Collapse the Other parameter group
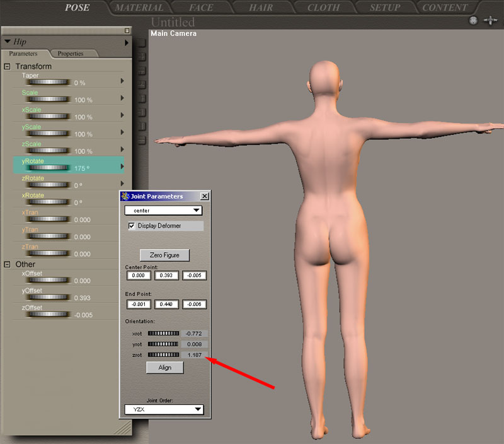The width and height of the screenshot is (504, 444). point(8,264)
